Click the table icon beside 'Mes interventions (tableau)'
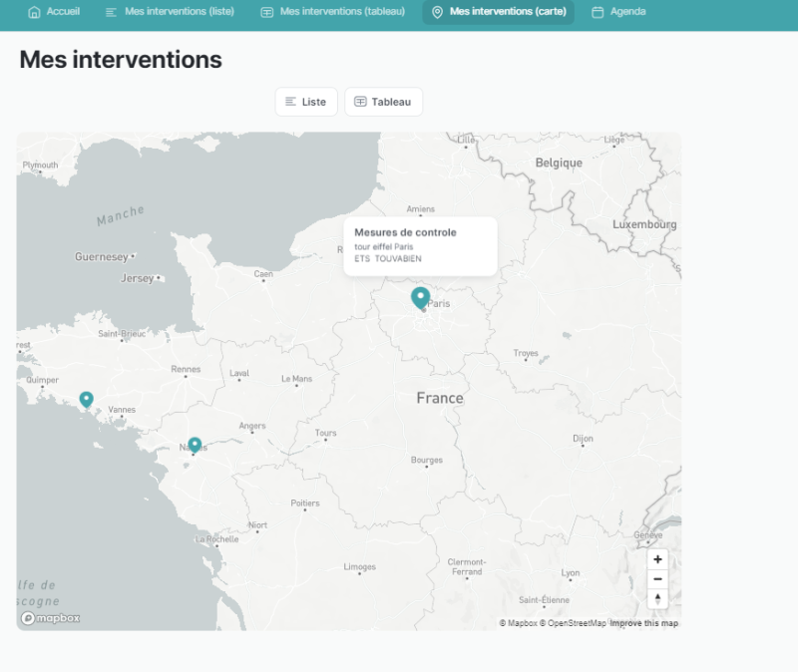The height and width of the screenshot is (672, 798). tap(265, 13)
